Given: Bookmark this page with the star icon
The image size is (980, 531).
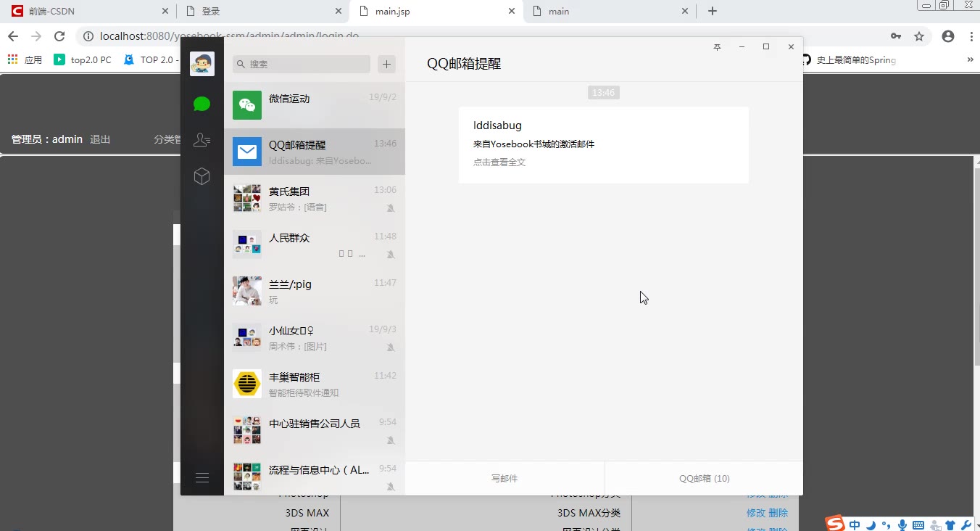Looking at the screenshot, I should 919,36.
